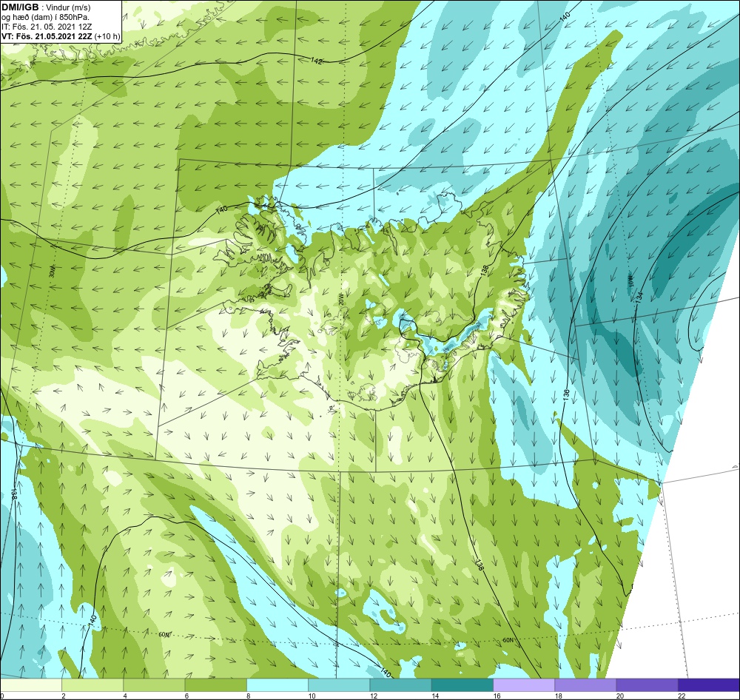Click legend scale number '10'
This screenshot has width=740, height=700.
click(312, 696)
